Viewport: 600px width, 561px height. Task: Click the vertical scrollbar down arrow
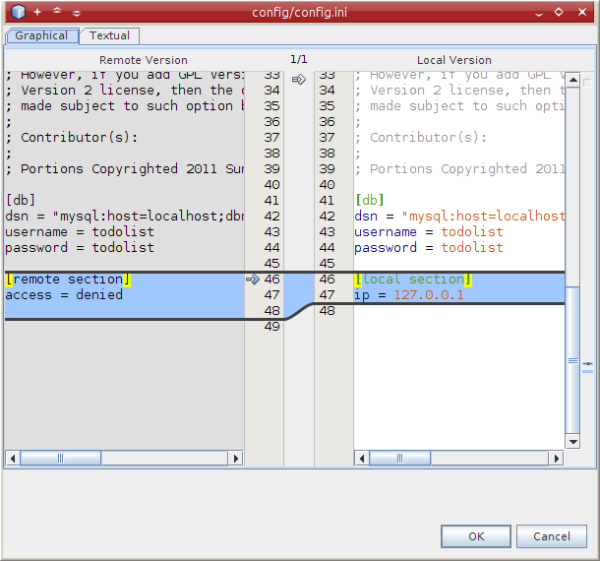(x=573, y=440)
